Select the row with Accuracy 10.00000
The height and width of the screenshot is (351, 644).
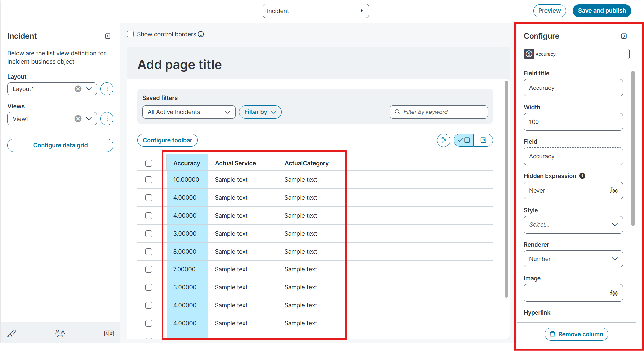pos(149,180)
